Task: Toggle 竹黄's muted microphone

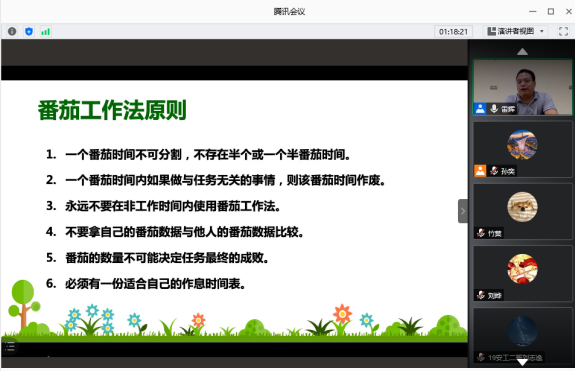Action: pyautogui.click(x=481, y=233)
